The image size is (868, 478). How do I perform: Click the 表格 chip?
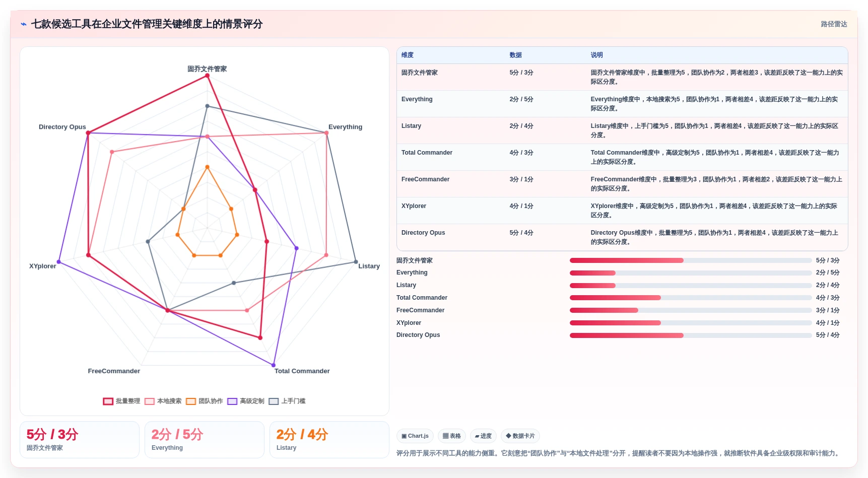point(452,436)
